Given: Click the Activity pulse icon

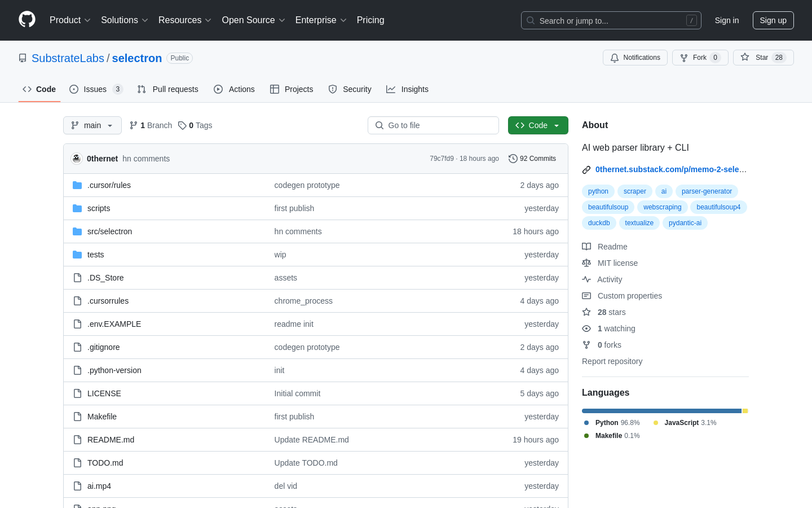Looking at the screenshot, I should point(586,279).
